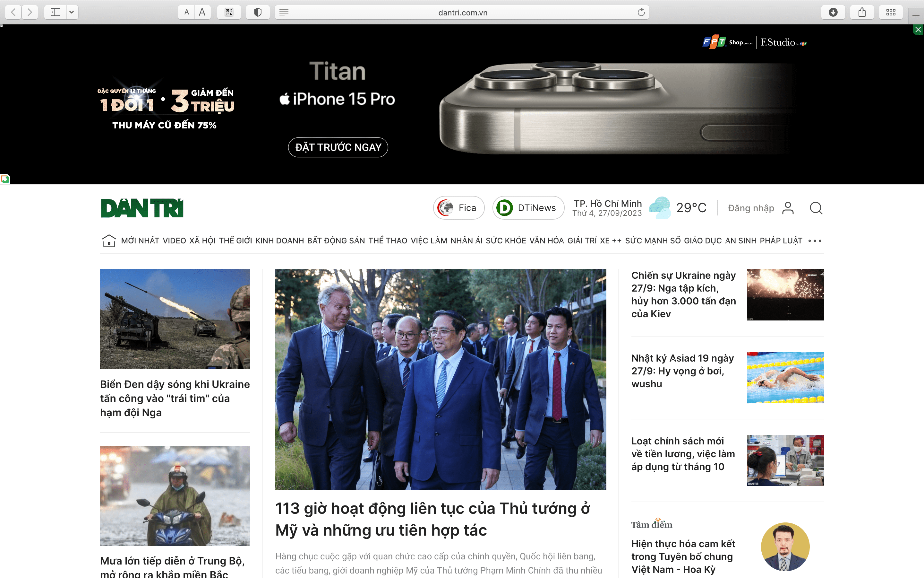Open the GIẢI TRÍ section
The image size is (924, 578).
(x=582, y=241)
